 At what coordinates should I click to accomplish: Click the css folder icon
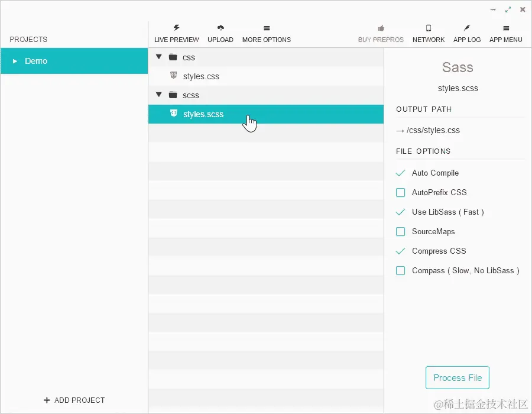[x=173, y=57]
